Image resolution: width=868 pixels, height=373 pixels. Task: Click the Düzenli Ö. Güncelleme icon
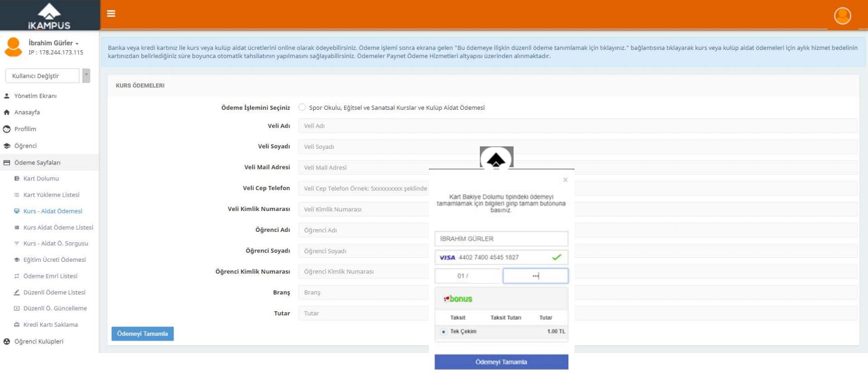17,308
